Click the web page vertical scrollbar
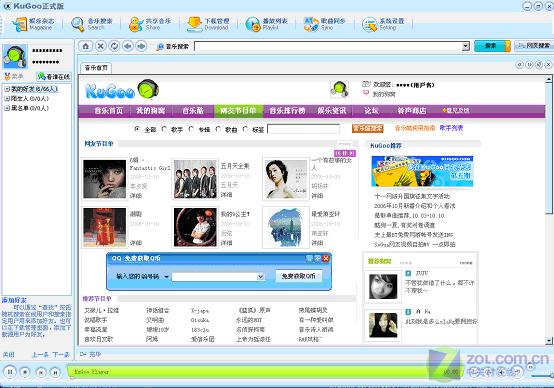554x388 pixels. coord(549,210)
